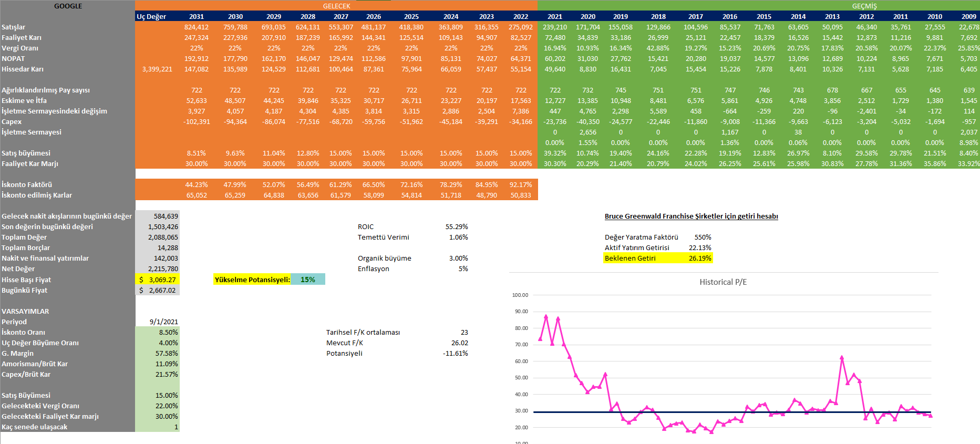Click the Yükselme Potansiyeli label cell

pyautogui.click(x=252, y=280)
